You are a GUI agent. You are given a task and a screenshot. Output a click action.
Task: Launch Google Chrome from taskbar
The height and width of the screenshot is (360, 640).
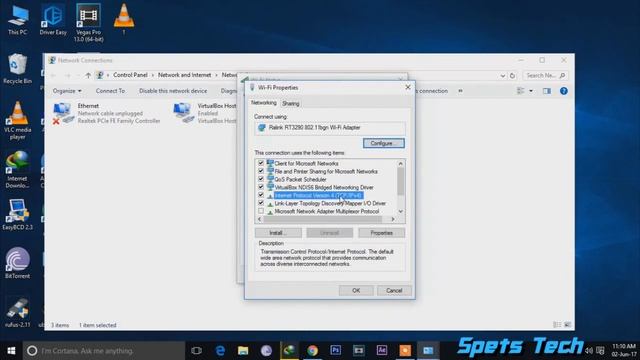[x=313, y=351]
